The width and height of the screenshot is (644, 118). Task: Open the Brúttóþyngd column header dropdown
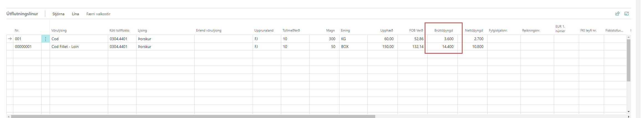(x=443, y=30)
